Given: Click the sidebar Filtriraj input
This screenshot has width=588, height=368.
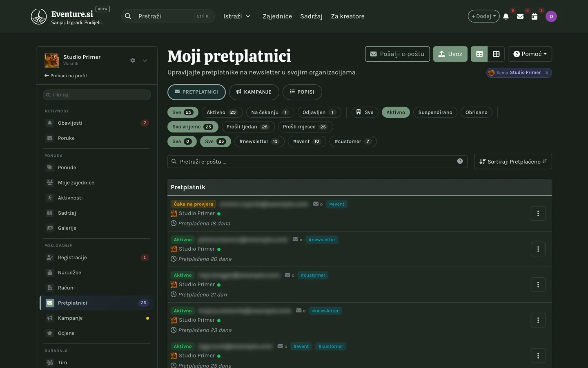Looking at the screenshot, I should (x=97, y=95).
